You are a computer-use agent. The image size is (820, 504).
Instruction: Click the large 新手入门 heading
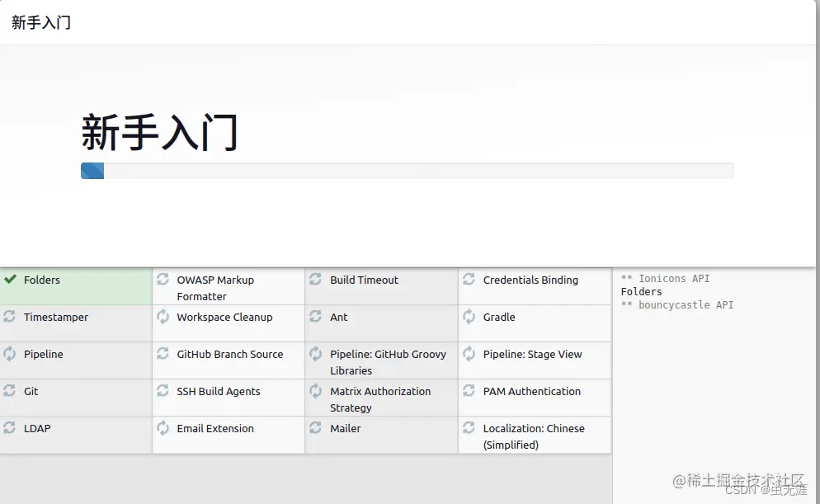[x=159, y=132]
